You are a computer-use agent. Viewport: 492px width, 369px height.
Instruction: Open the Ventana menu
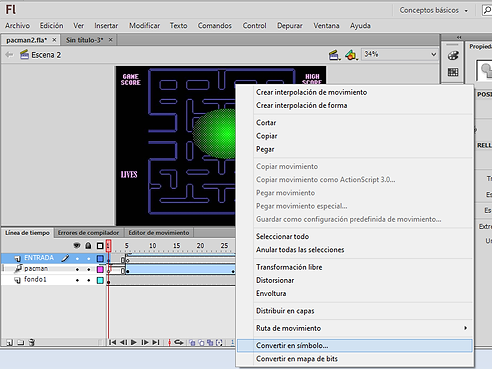[x=326, y=26]
